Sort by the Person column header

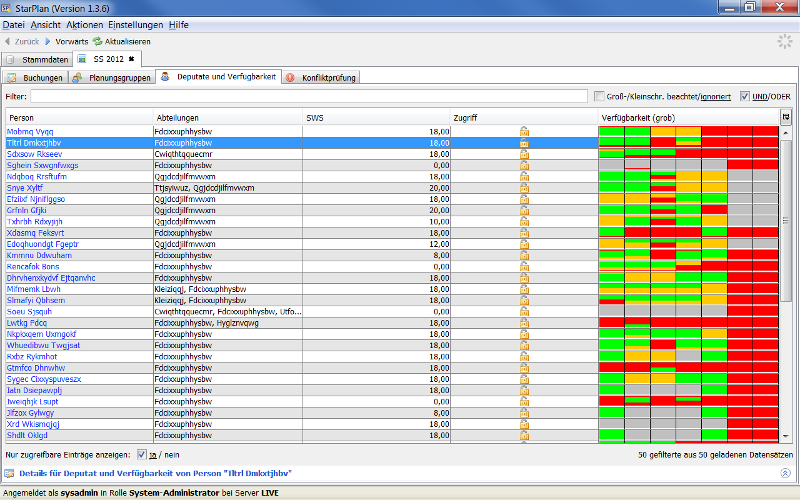point(80,118)
